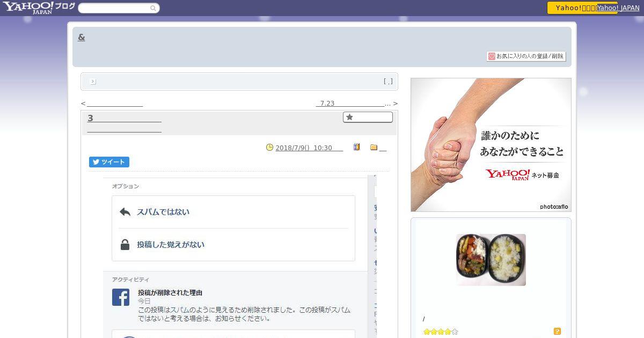The image size is (644, 338).
Task: Share the post with the Tweet button
Action: point(109,162)
